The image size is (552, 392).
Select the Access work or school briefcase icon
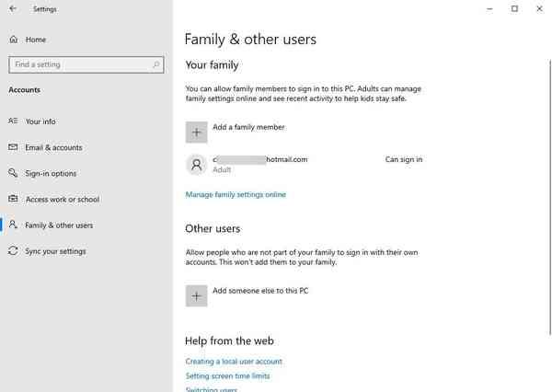(x=13, y=199)
